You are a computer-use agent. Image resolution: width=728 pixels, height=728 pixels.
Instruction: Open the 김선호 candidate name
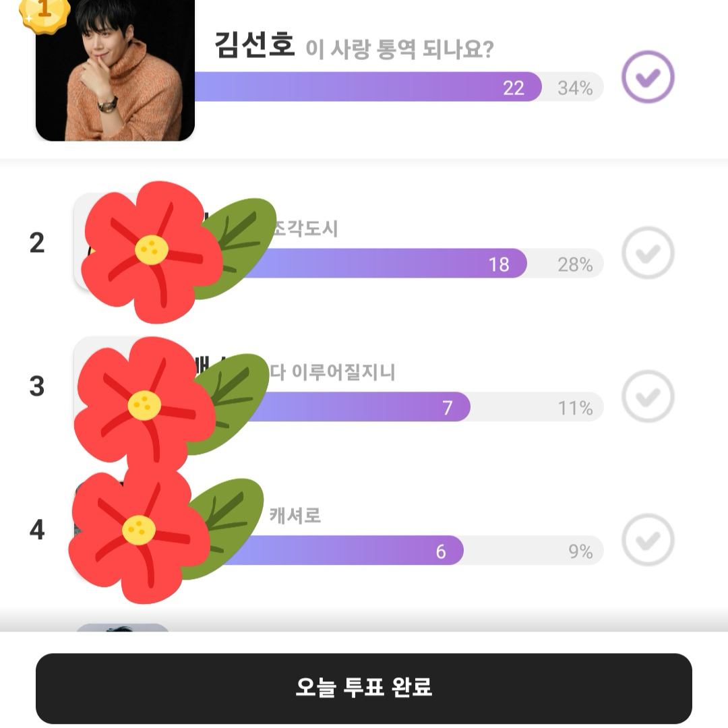coord(255,47)
